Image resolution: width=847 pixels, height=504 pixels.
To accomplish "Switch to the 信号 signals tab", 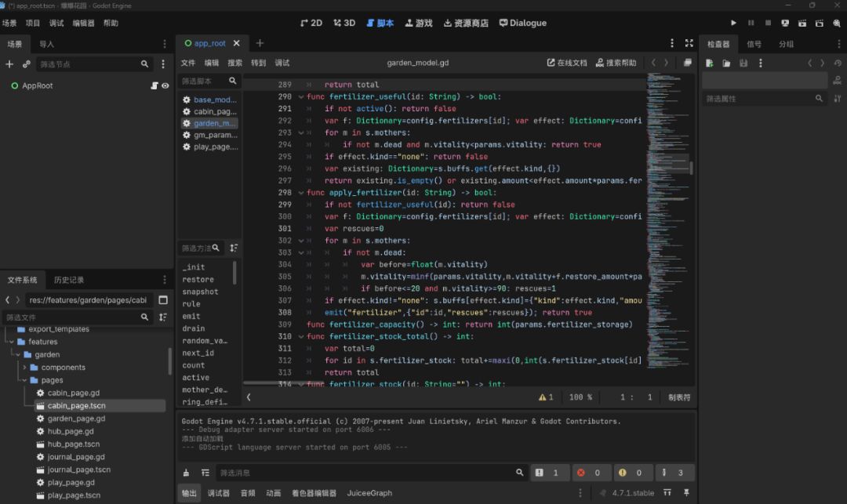I will click(754, 44).
